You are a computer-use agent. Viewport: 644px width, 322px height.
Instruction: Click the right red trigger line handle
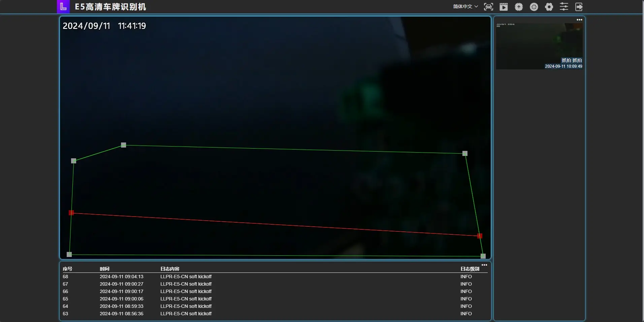click(480, 236)
